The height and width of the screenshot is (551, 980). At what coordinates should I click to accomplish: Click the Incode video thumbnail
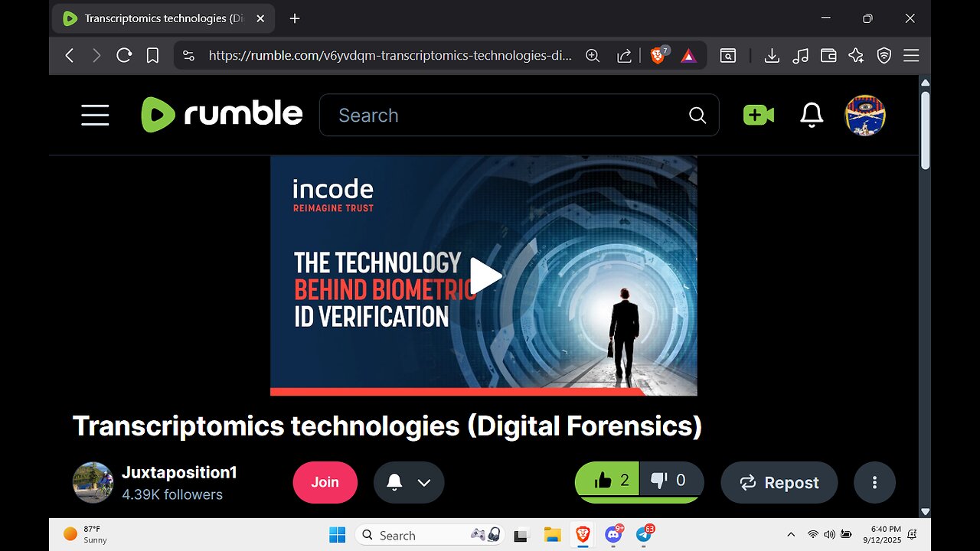484,275
